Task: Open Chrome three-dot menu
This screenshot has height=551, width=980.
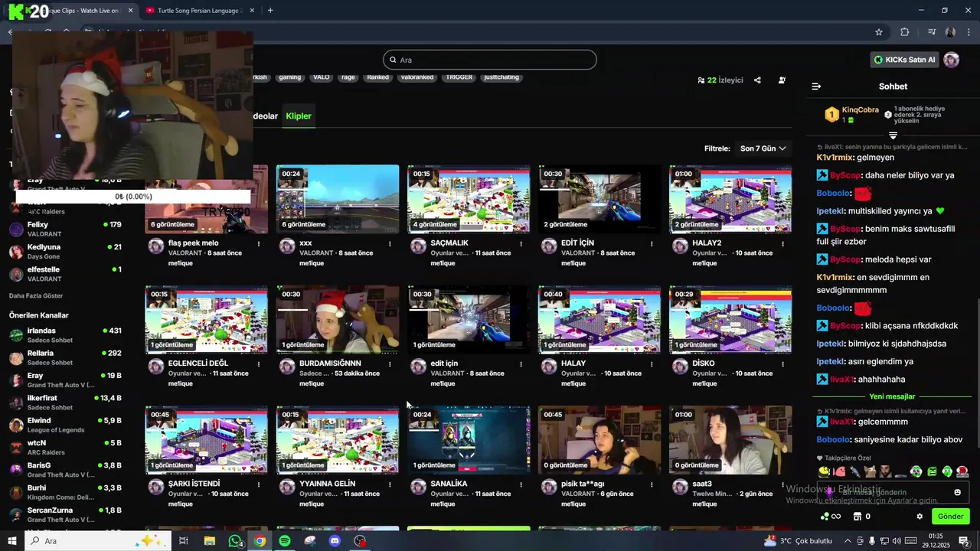Action: click(x=969, y=32)
